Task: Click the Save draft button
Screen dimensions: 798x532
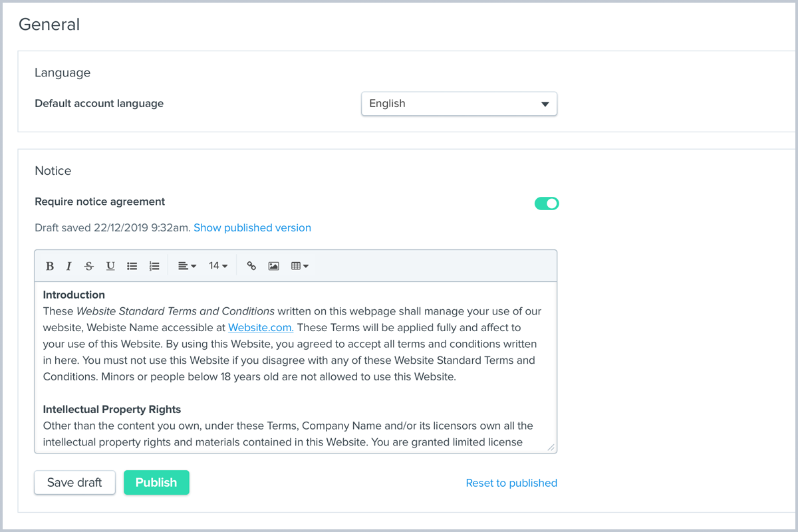Action: [74, 483]
